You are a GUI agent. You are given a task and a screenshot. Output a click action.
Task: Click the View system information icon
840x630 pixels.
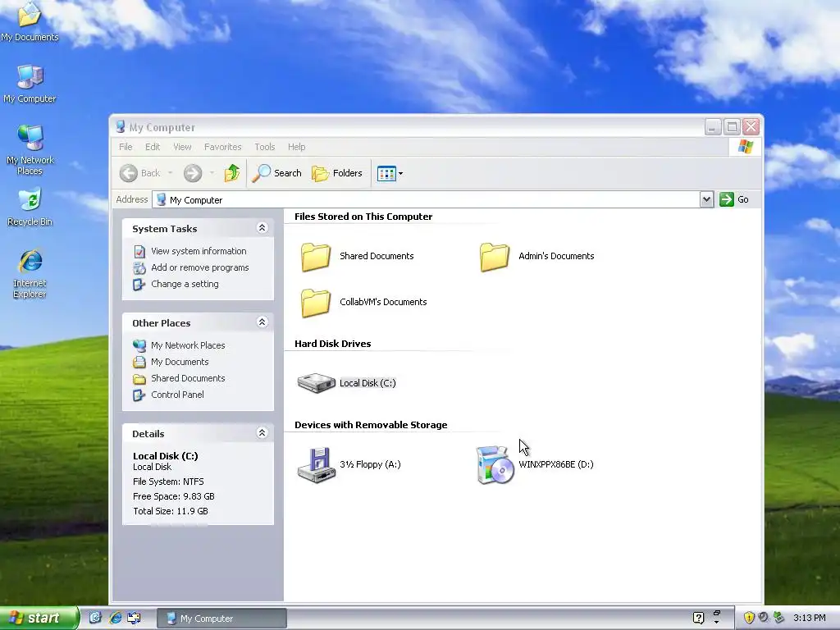pos(139,251)
